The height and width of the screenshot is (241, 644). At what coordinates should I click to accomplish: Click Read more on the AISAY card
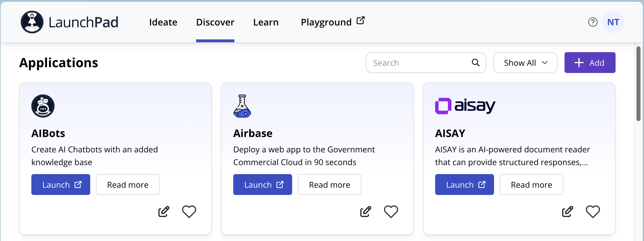pos(531,185)
